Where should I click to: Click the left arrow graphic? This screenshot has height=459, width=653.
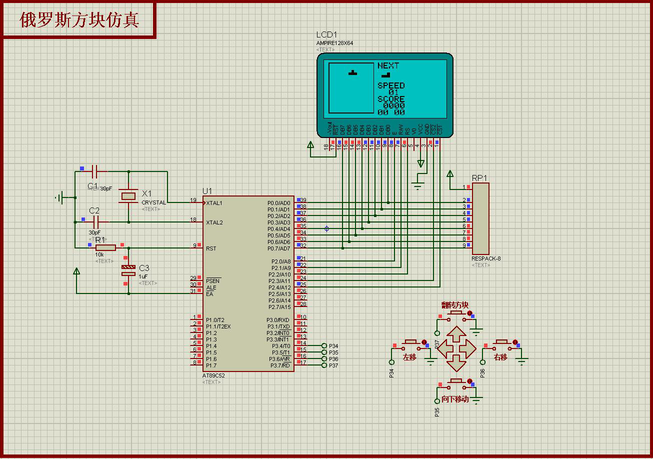click(445, 349)
